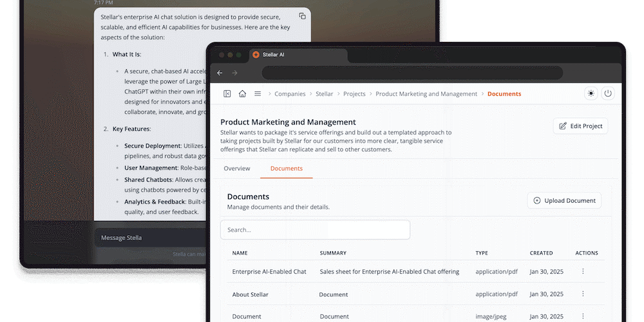Click the pencil icon on Edit Project
Image resolution: width=644 pixels, height=322 pixels.
point(563,126)
